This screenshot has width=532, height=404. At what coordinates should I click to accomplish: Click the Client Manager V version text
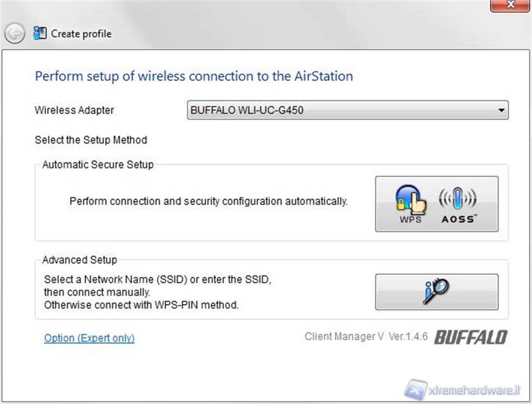(x=366, y=336)
